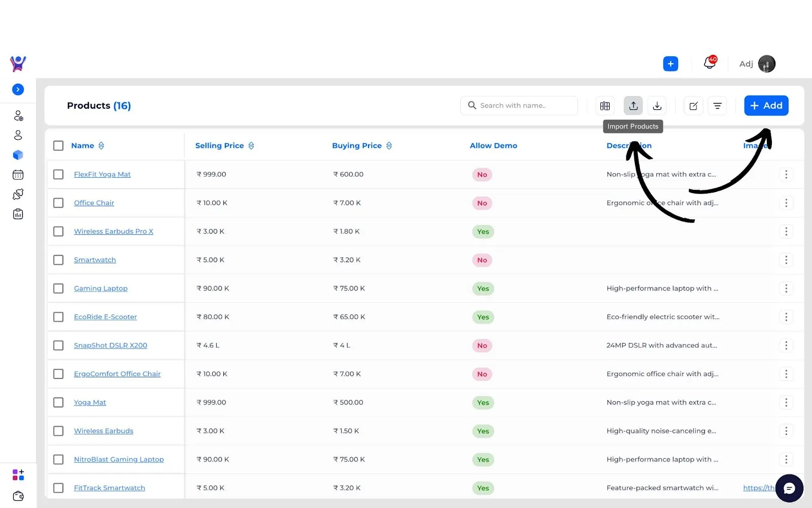The height and width of the screenshot is (508, 812).
Task: Open the column settings icon
Action: (605, 106)
